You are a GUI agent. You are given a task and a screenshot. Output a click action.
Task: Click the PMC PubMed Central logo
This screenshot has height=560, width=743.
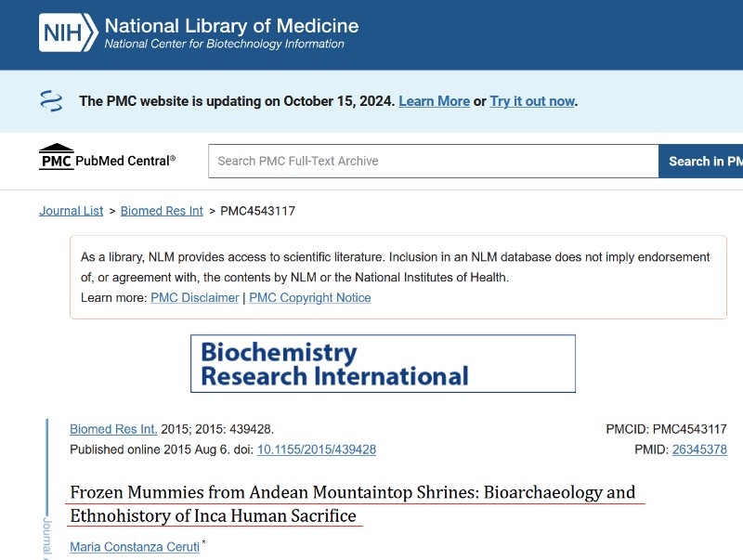click(x=107, y=157)
